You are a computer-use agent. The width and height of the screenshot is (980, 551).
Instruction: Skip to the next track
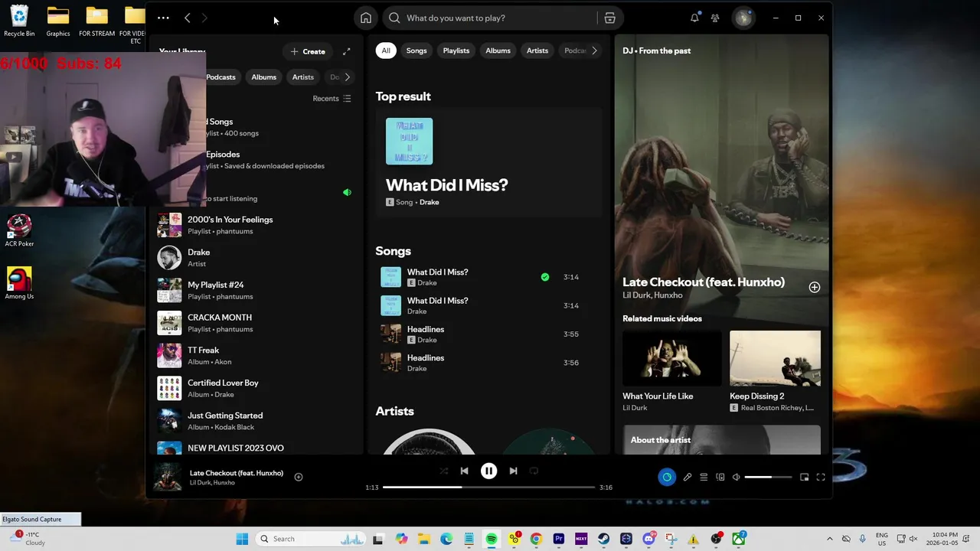513,471
